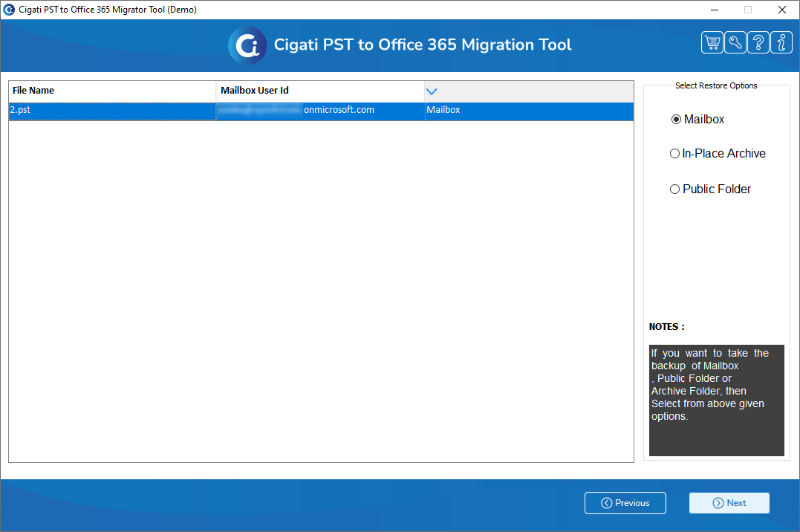Select the Public Folder radio option

coord(710,189)
